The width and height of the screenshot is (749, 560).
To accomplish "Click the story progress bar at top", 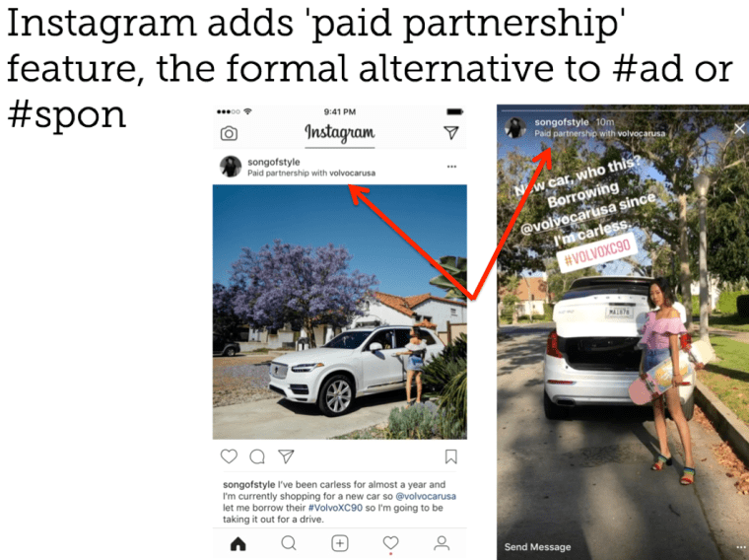I will click(x=623, y=109).
